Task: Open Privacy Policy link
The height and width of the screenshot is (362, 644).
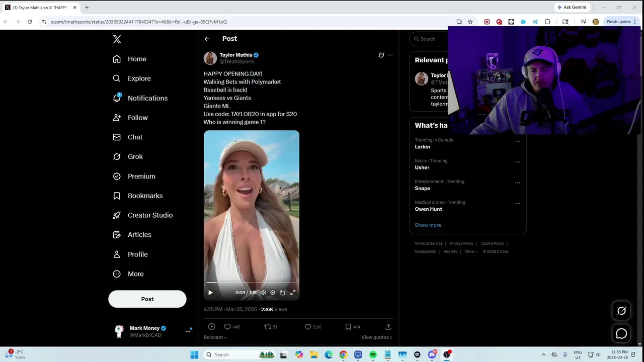Action: [462, 243]
